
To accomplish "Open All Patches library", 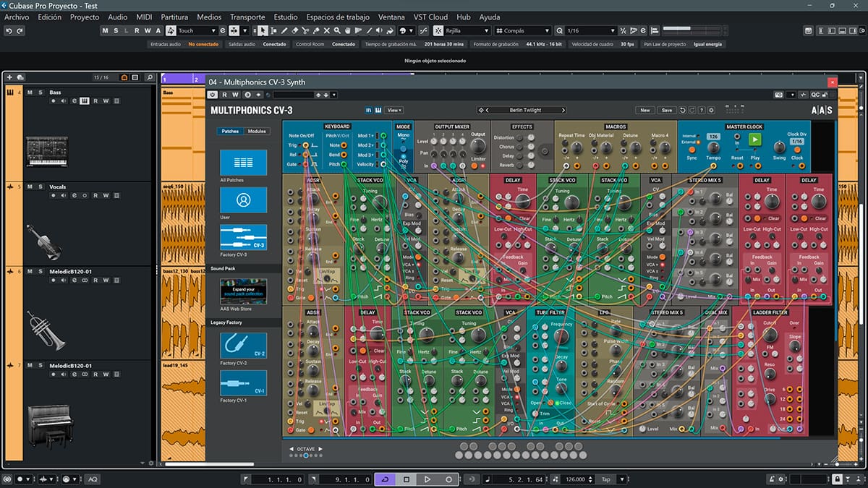I will (243, 163).
